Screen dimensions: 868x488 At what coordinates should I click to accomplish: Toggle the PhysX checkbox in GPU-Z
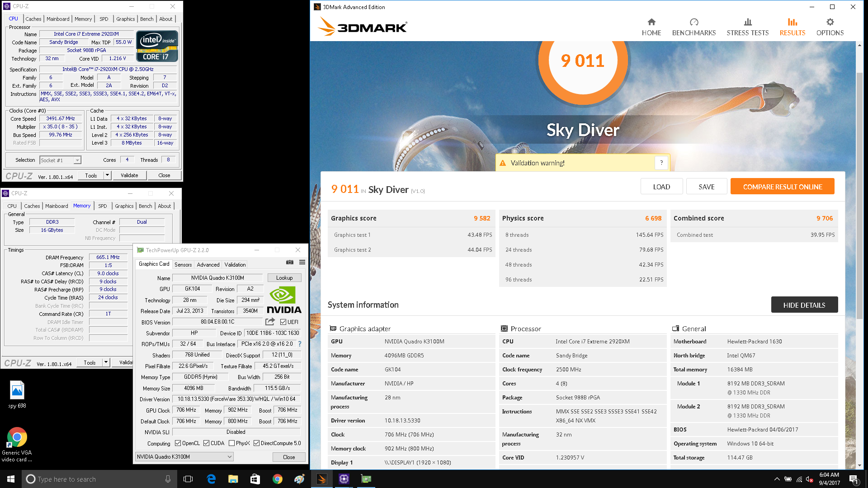pyautogui.click(x=231, y=443)
